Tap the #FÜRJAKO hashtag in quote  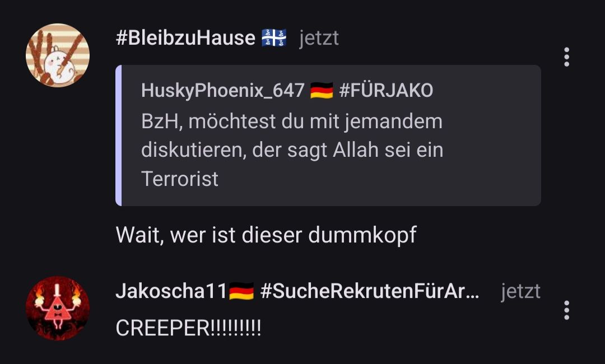pyautogui.click(x=386, y=91)
